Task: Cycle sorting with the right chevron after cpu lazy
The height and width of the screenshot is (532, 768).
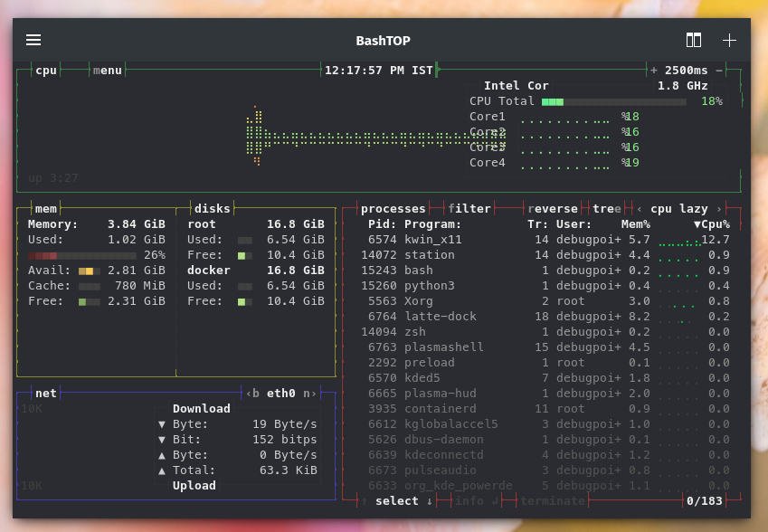Action: (x=719, y=208)
